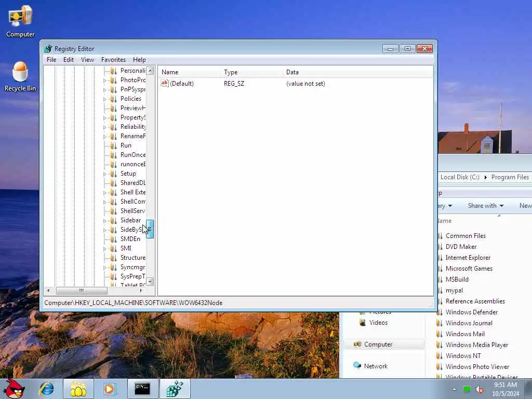Image resolution: width=532 pixels, height=399 pixels.
Task: Select the ShellServ key folder icon
Action: point(113,211)
